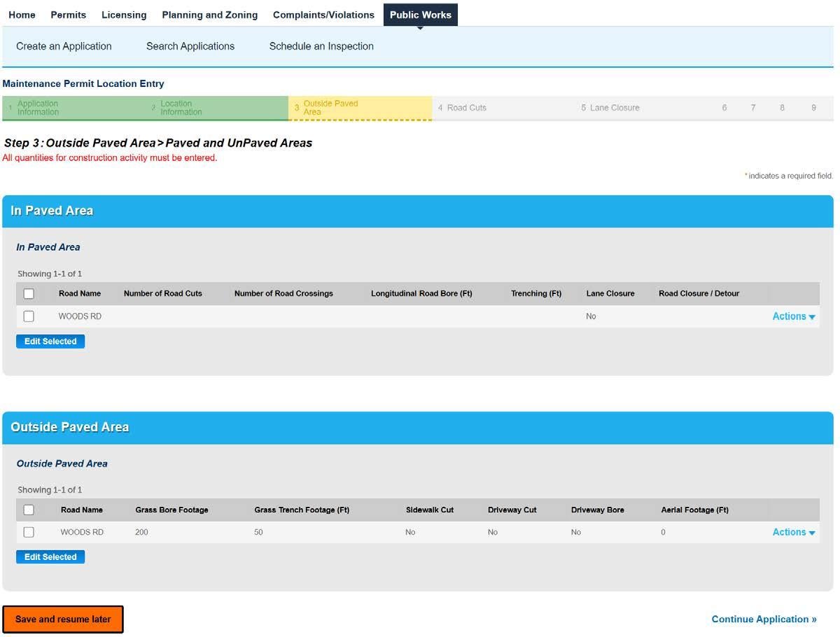
Task: Select all rows in In Paved Area table
Action: click(x=29, y=294)
